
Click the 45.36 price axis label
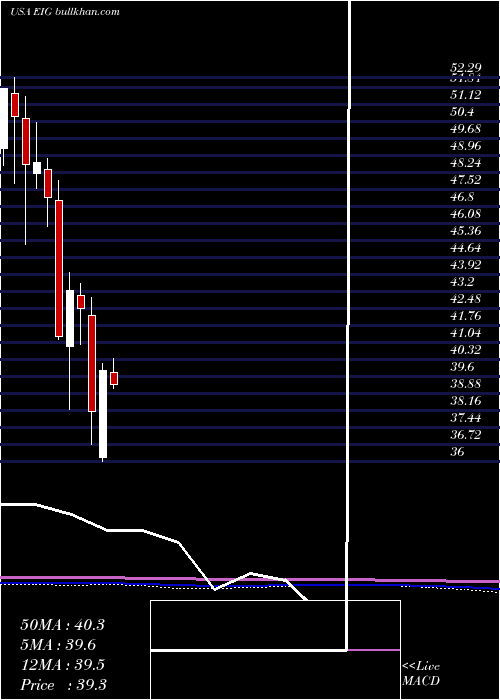click(x=466, y=231)
